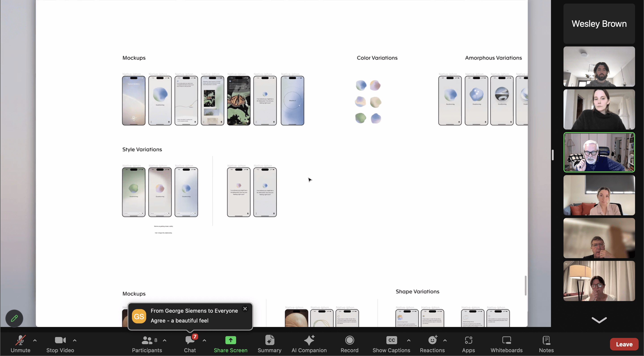Dismiss George Siemens's chat notification
644x356 pixels.
point(245,309)
